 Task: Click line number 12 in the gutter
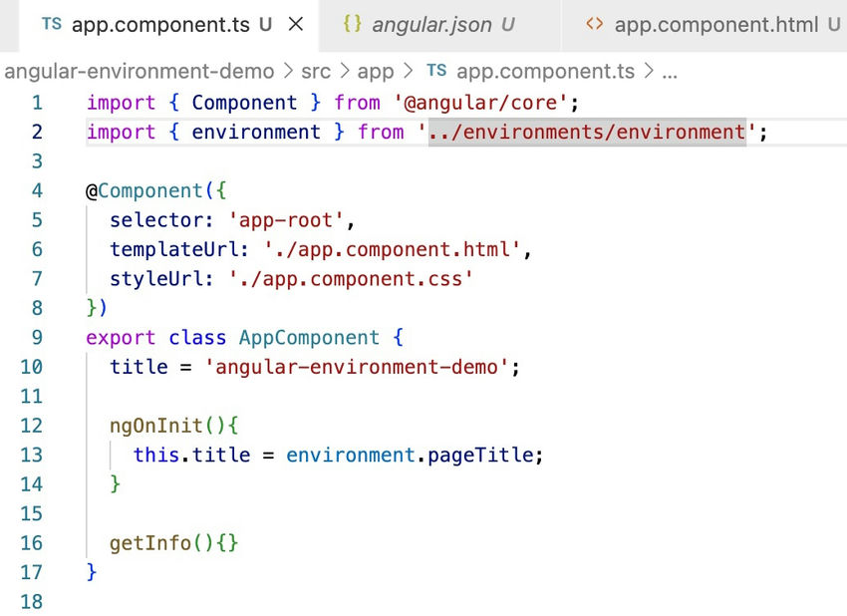point(32,426)
